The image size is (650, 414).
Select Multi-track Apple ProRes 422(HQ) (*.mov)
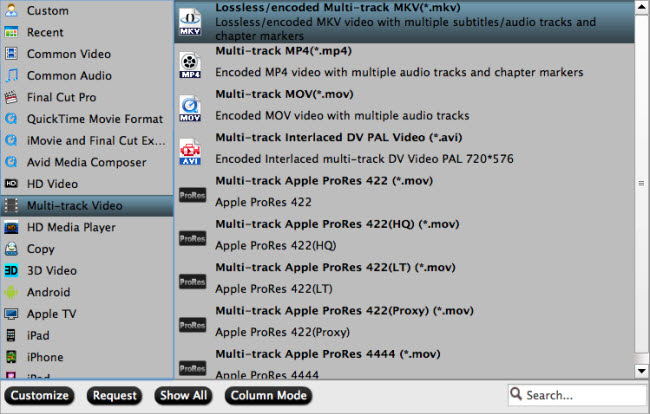[x=404, y=238]
